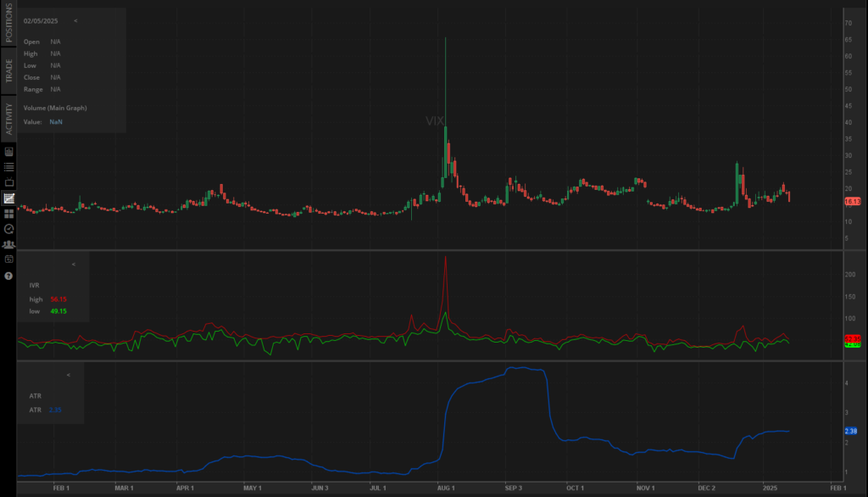Image resolution: width=868 pixels, height=497 pixels.
Task: Open the TV broadcast icon
Action: coord(9,182)
